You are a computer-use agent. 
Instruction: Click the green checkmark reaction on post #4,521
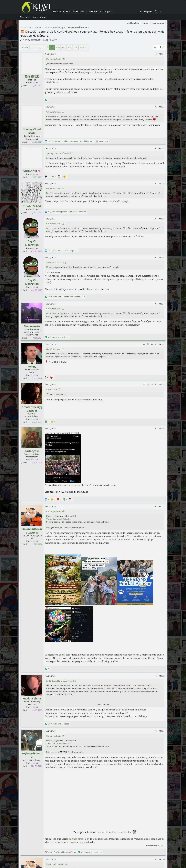pos(46,100)
